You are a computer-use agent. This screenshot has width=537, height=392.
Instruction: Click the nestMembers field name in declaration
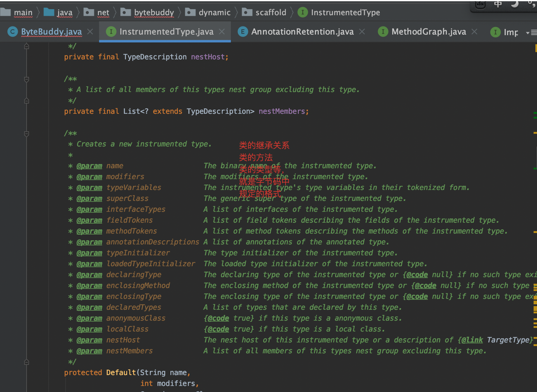coord(282,111)
